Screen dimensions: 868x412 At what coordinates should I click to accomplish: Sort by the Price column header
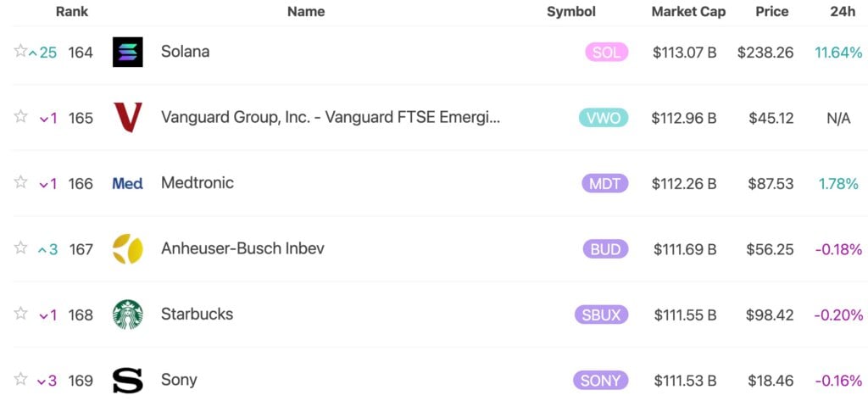click(x=772, y=12)
